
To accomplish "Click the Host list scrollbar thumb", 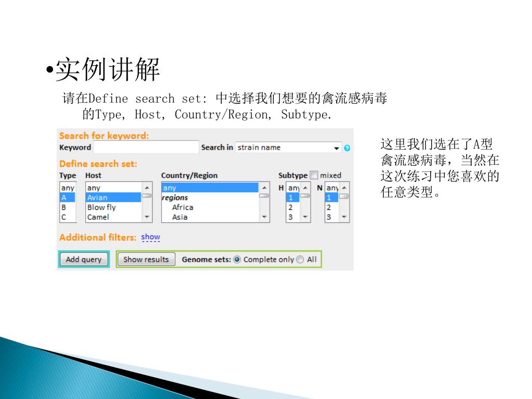I will tap(147, 195).
